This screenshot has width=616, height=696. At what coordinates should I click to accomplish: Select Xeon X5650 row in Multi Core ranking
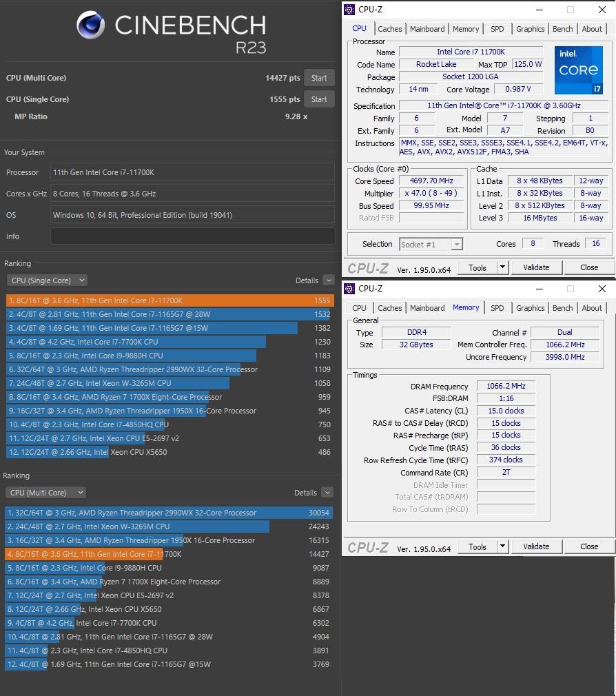tap(169, 609)
